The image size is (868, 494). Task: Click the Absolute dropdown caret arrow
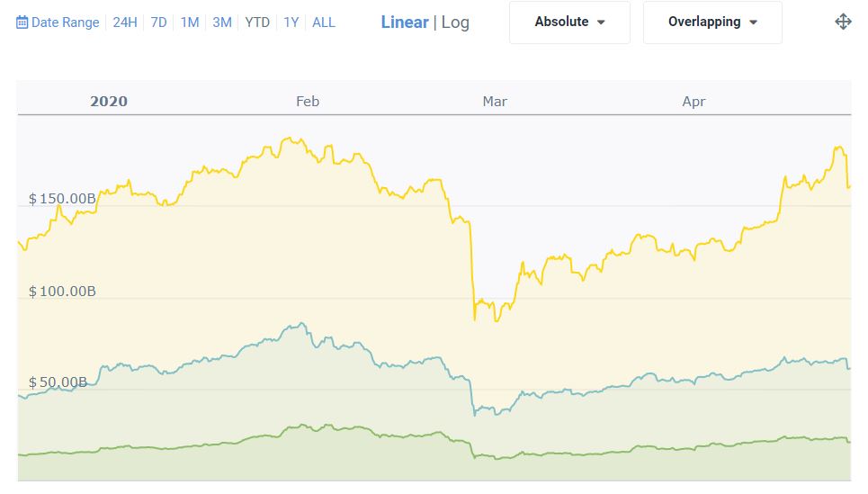tap(601, 22)
